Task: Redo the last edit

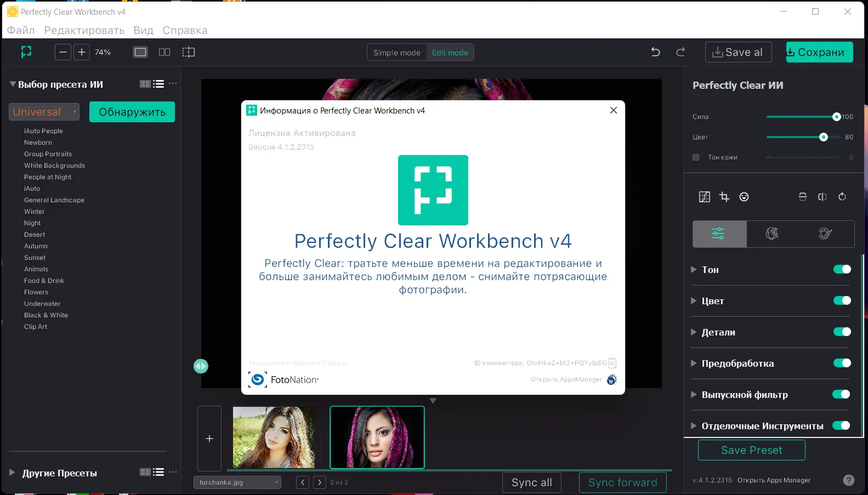Action: (x=680, y=52)
